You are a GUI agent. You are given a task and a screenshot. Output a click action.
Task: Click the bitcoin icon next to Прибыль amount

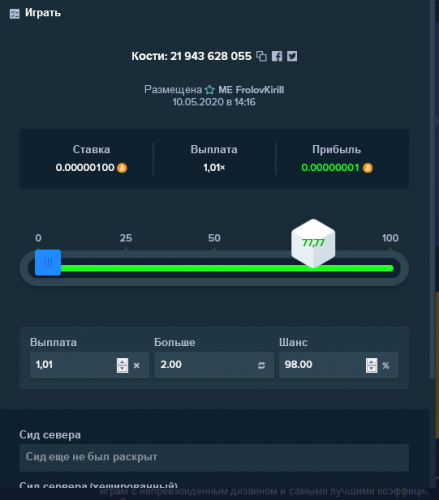point(367,168)
